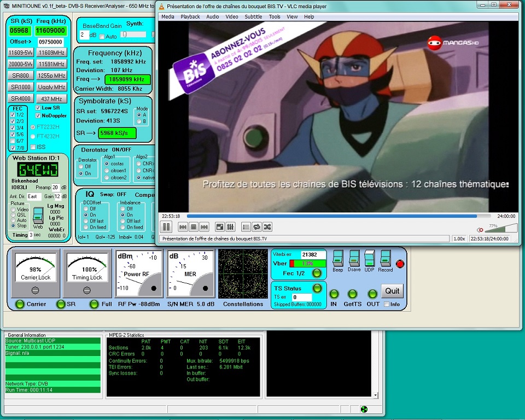Enable the Info checkbox
This screenshot has height=420, width=525.
[387, 304]
